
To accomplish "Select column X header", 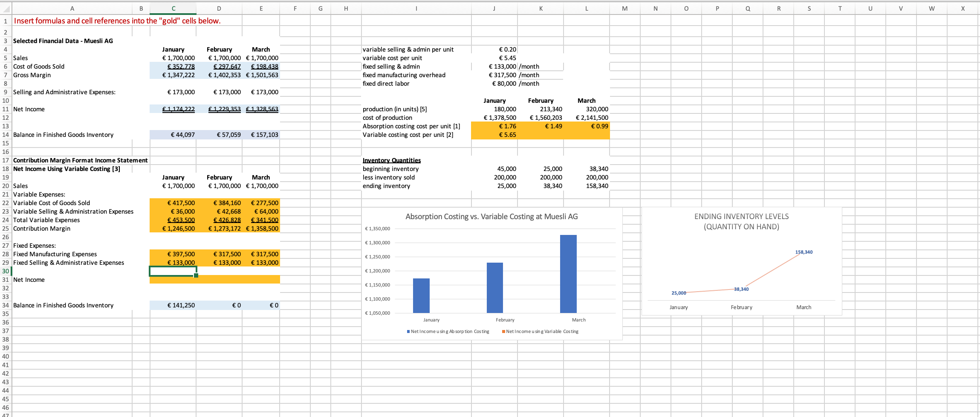I will [963, 8].
